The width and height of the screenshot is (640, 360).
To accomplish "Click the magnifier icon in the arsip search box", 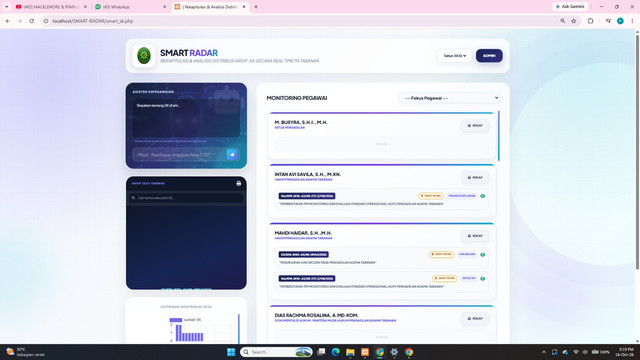I will point(133,198).
